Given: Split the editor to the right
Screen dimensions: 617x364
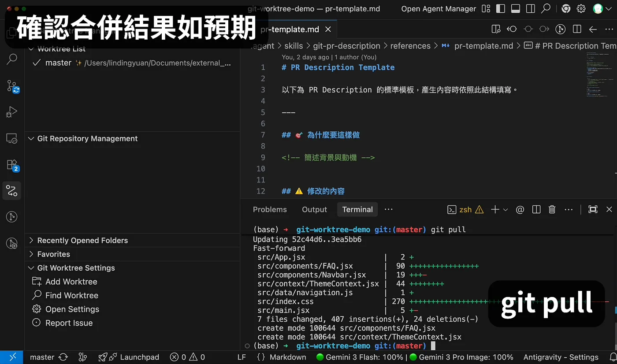Looking at the screenshot, I should click(x=577, y=29).
